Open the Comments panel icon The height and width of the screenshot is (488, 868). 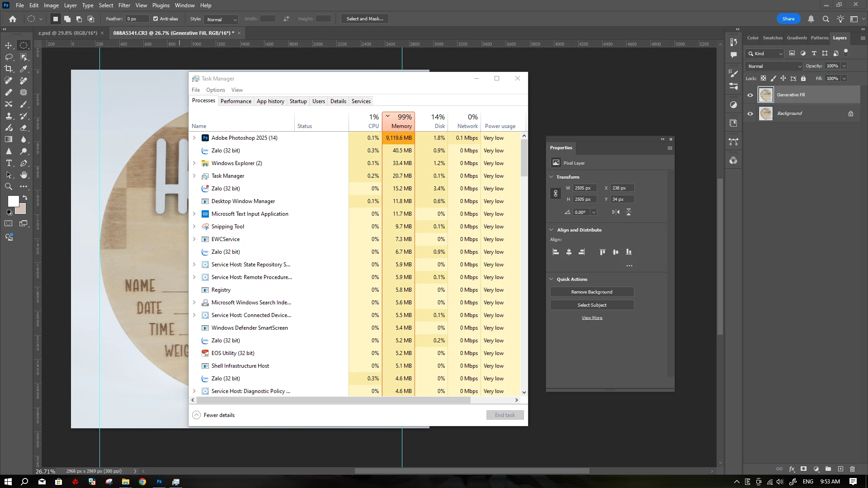pyautogui.click(x=733, y=55)
